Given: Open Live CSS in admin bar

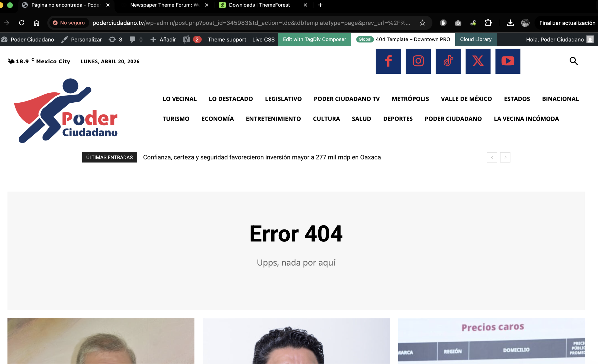Looking at the screenshot, I should click(263, 39).
